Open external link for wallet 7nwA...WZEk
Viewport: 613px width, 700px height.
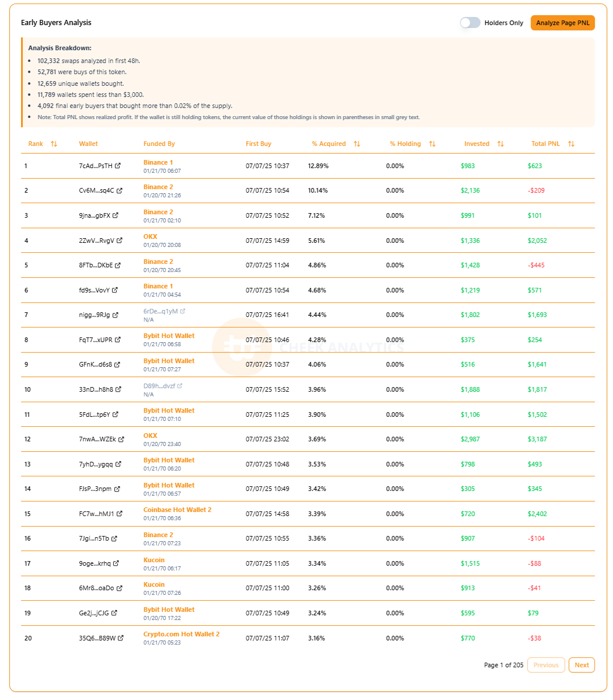(x=121, y=439)
